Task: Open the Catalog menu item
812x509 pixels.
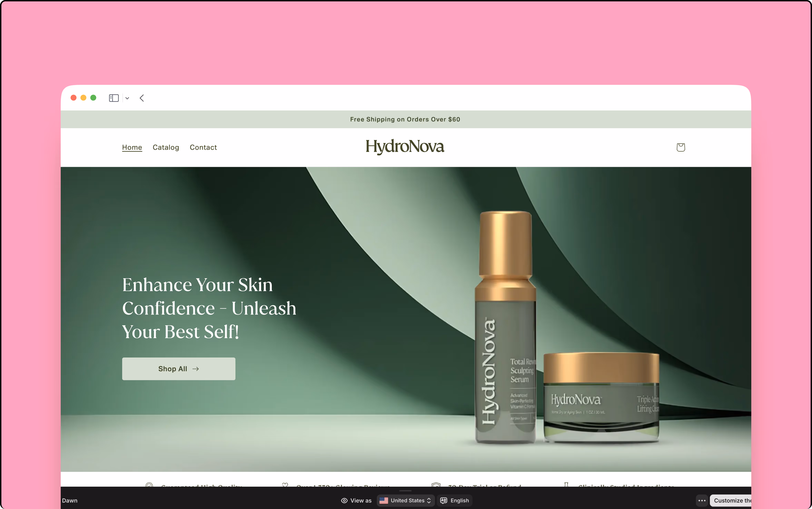Action: tap(166, 147)
